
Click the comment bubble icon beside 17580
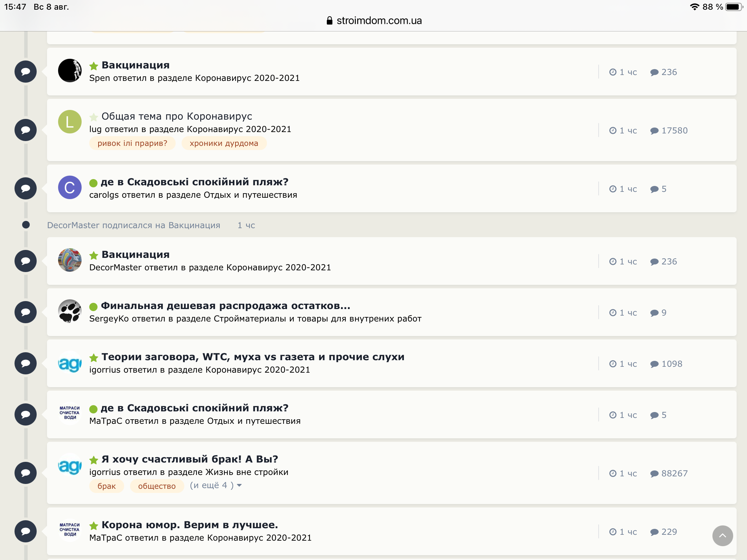pos(654,131)
